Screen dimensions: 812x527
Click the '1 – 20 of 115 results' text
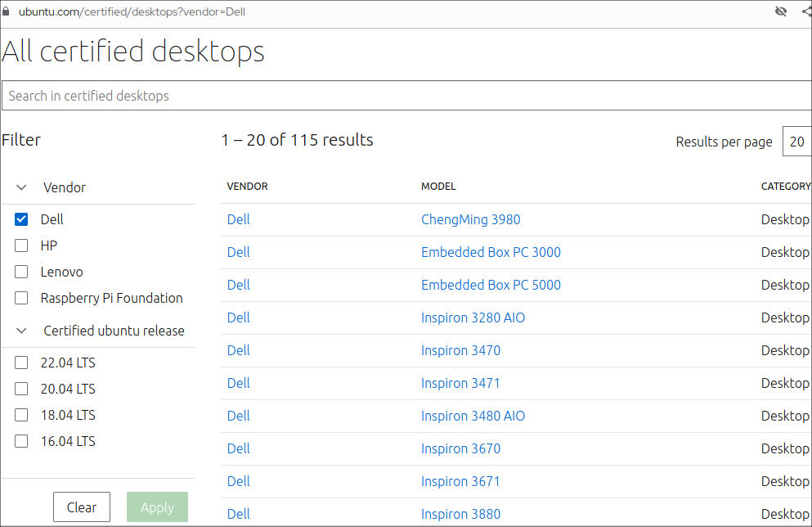pos(298,140)
